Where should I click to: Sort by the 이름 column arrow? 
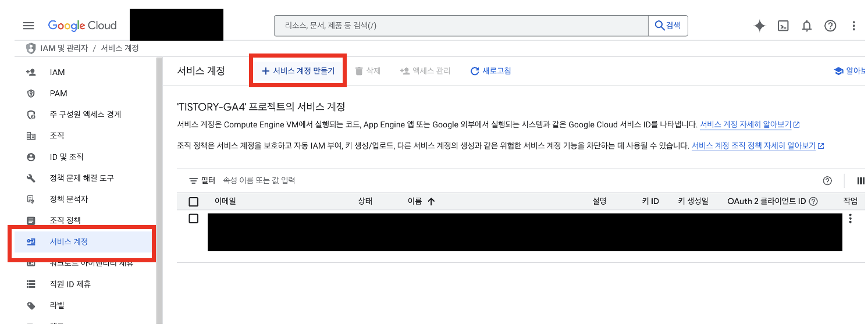pos(431,201)
